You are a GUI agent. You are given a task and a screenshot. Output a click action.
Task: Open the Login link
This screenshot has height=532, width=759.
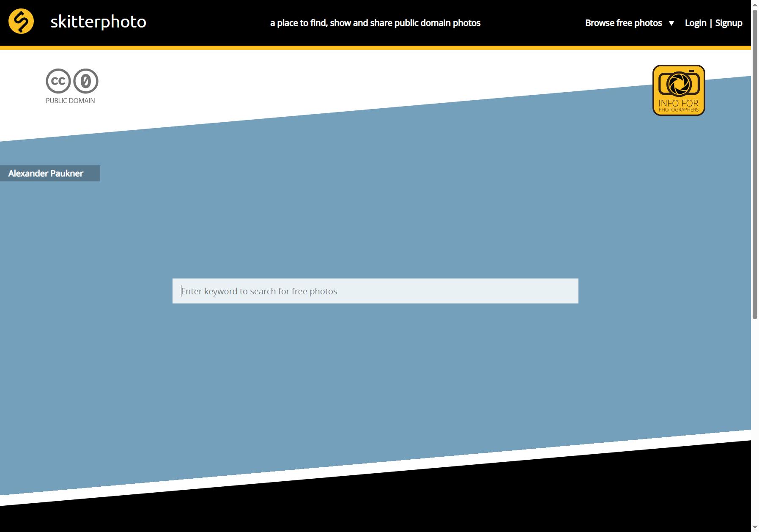click(x=696, y=23)
